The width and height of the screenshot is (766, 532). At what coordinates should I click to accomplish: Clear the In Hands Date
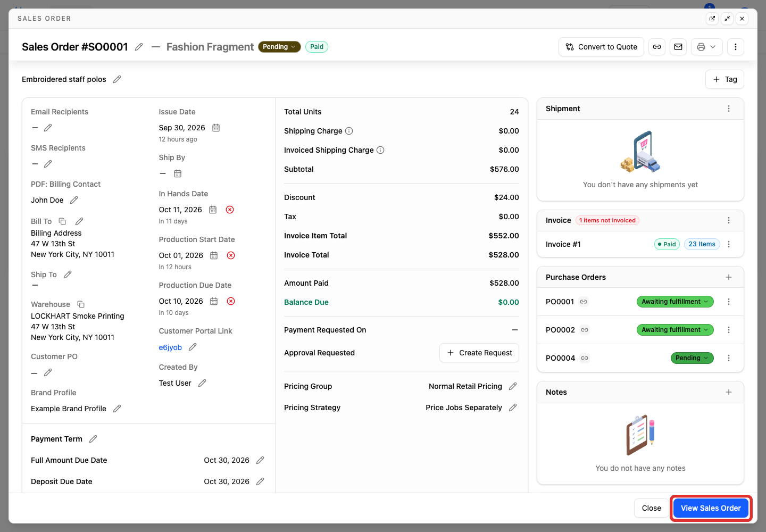click(x=230, y=210)
